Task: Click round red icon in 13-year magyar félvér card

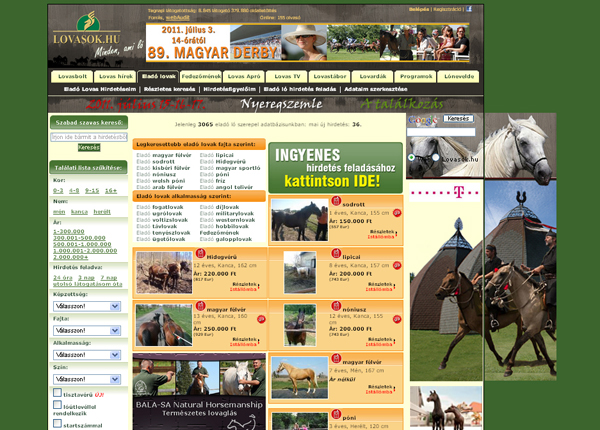Action: point(261,319)
